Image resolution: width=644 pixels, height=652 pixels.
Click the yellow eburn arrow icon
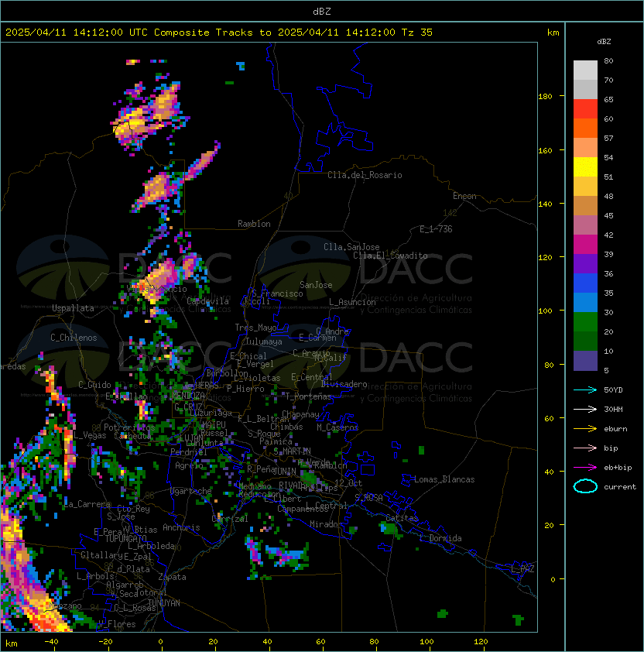[x=585, y=429]
